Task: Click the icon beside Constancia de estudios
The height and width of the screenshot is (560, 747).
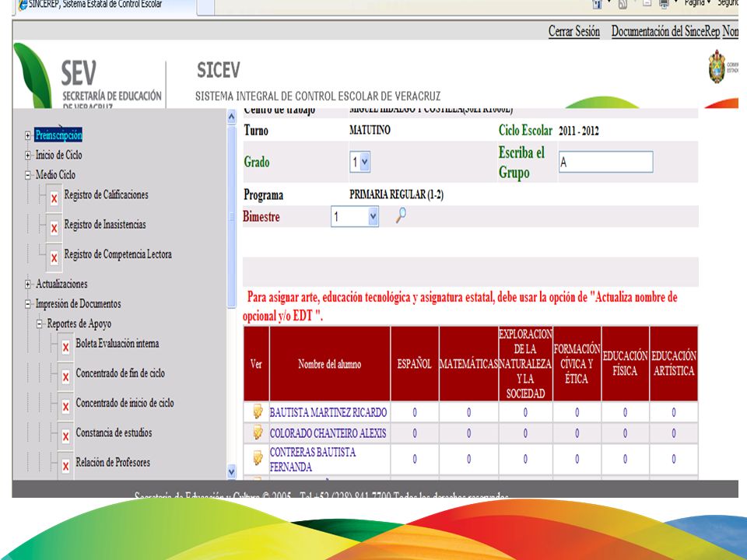Action: 65,436
